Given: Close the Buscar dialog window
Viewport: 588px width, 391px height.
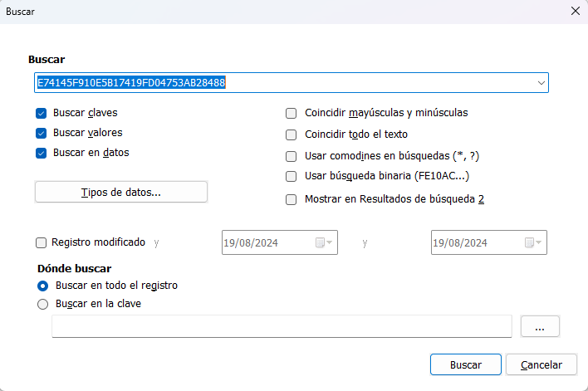Looking at the screenshot, I should (575, 12).
